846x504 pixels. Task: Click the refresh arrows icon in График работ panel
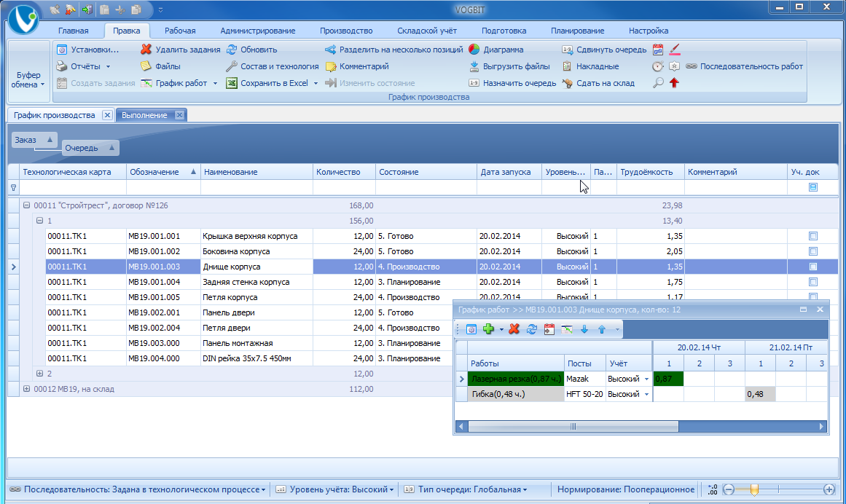[x=531, y=328]
